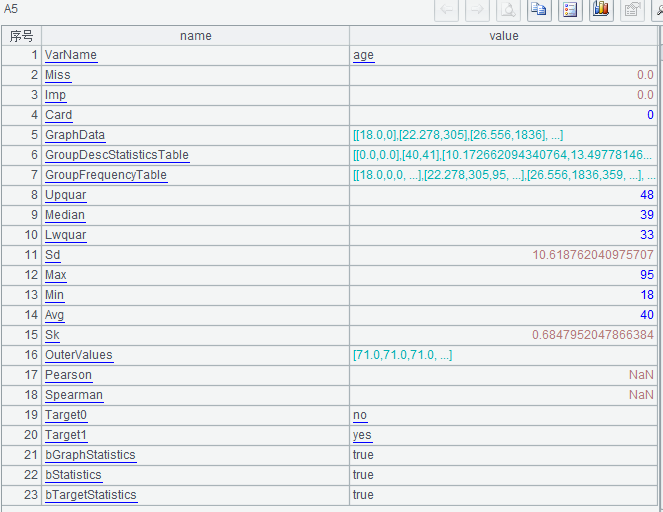Select the bGraphStatistics name cell
Viewport: 663px width, 512px height.
click(195, 455)
